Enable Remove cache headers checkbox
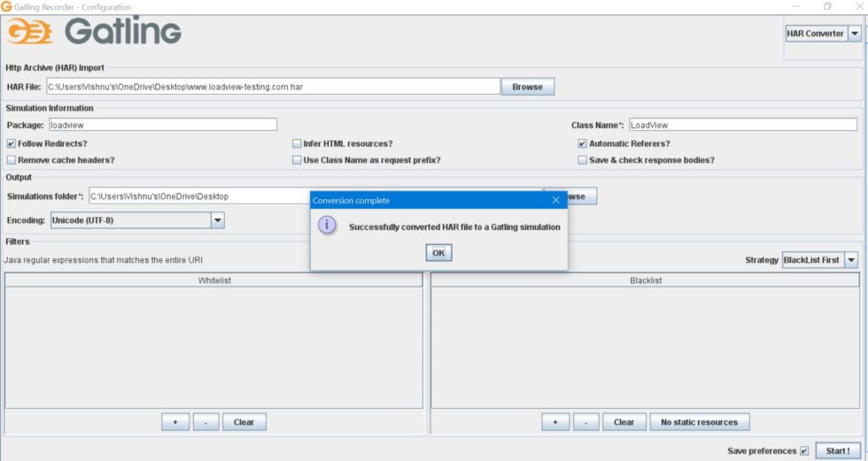This screenshot has width=868, height=461. coord(12,160)
